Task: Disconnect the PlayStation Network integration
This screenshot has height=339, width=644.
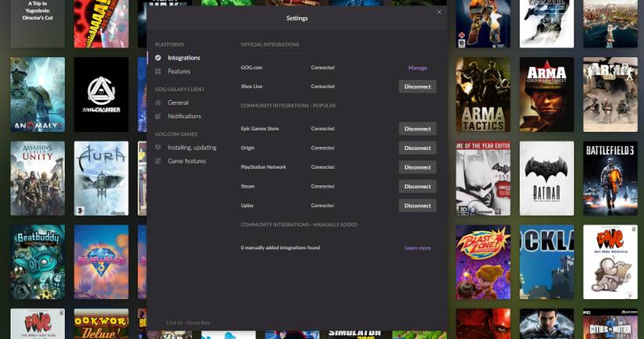Action: [x=417, y=167]
